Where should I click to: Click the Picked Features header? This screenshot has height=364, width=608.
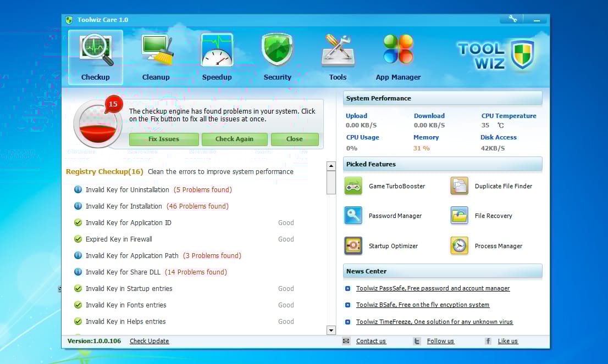(443, 164)
